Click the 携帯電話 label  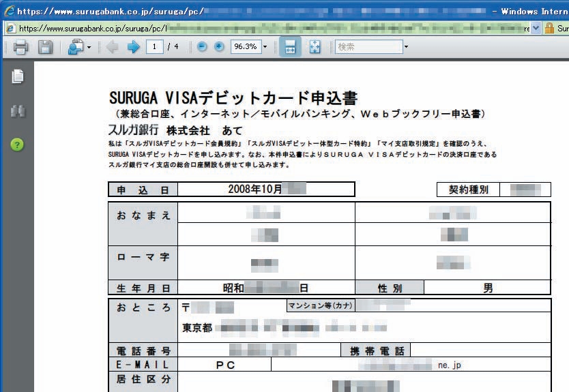pos(377,350)
